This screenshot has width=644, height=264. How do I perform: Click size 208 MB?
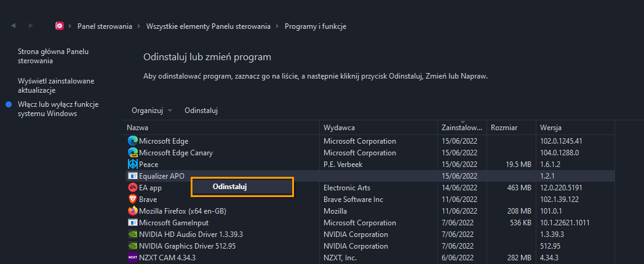(x=520, y=212)
